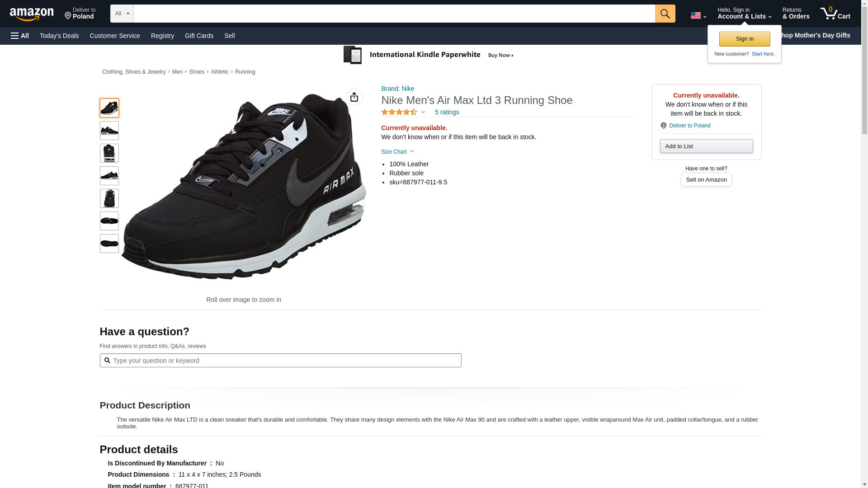Go to Gift Cards menu item
868x488 pixels.
pyautogui.click(x=199, y=36)
